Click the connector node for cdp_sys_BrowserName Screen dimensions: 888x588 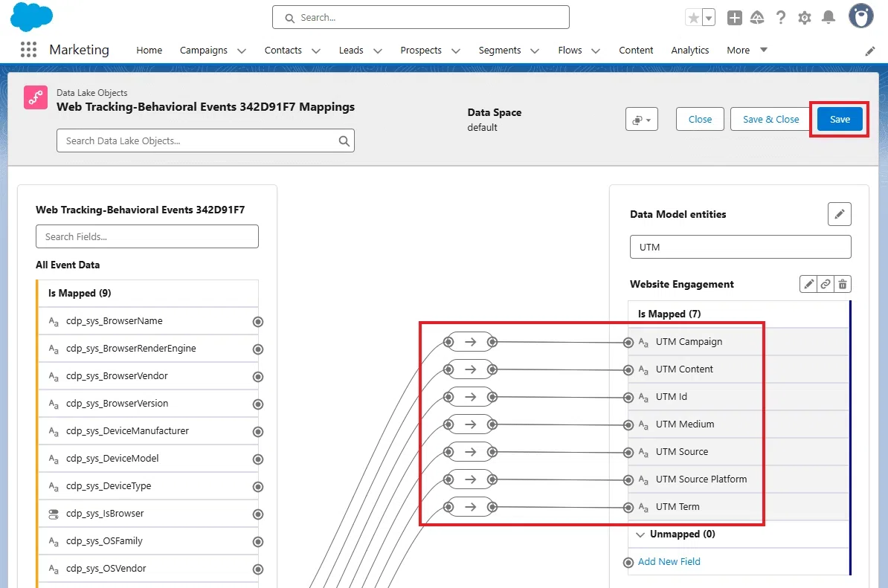tap(257, 322)
